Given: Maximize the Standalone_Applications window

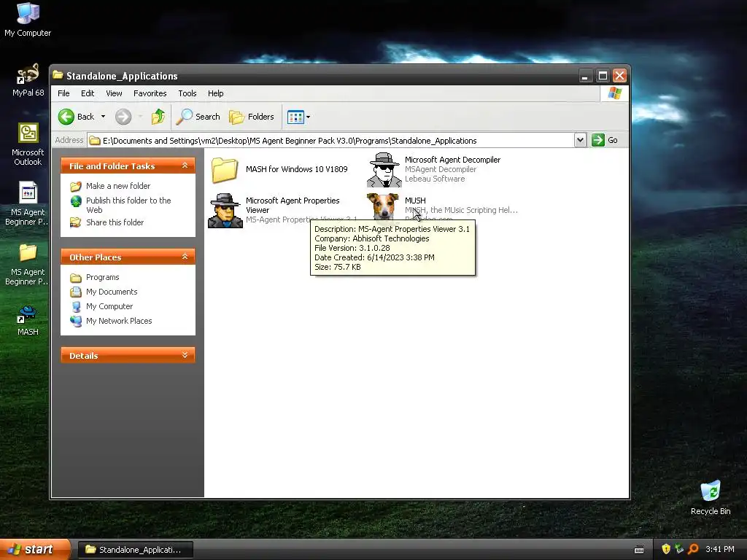Looking at the screenshot, I should coord(603,76).
